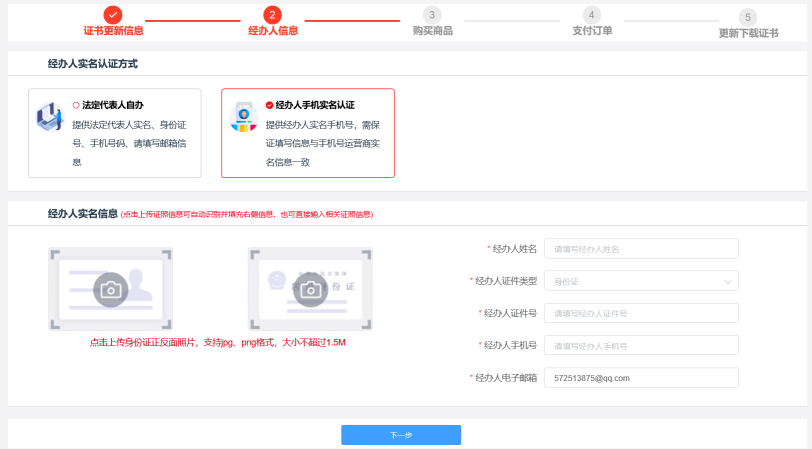Viewport: 812px width, 449px height.
Task: Click the 经办人实名信息 heading
Action: point(83,213)
